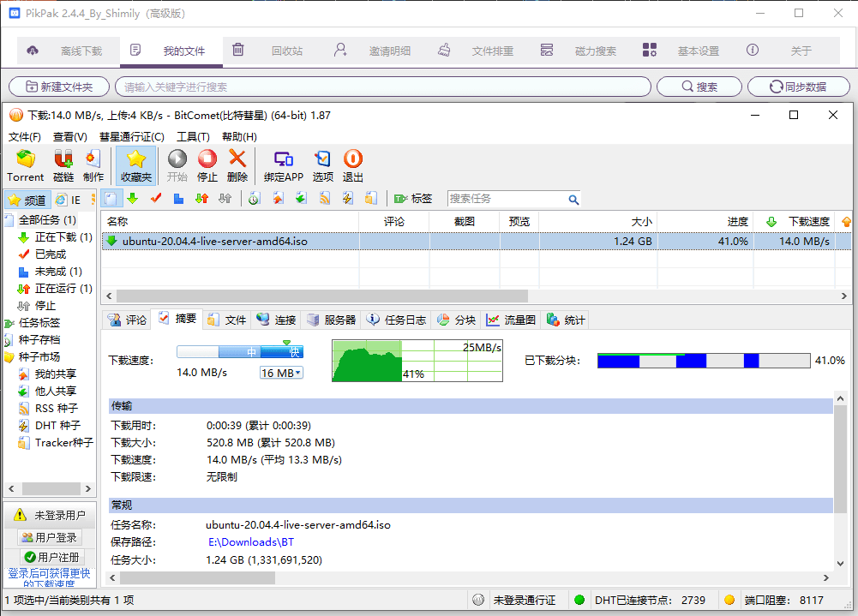Screen dimensions: 858x616
Task: Open 选项 settings in BitComet toolbar
Action: click(323, 165)
